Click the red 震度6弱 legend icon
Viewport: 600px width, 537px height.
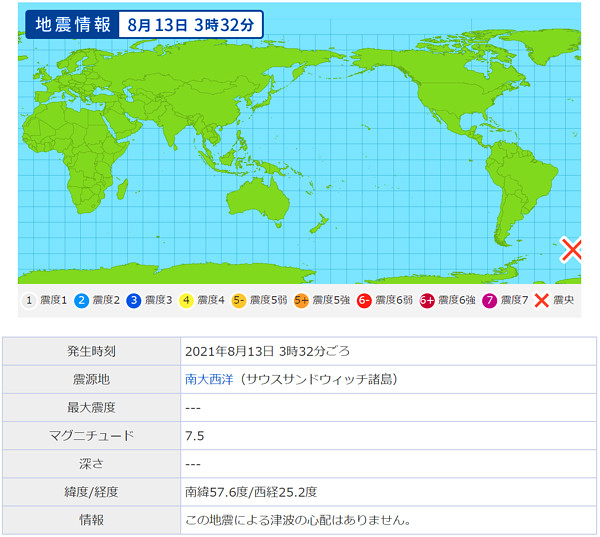(x=364, y=300)
